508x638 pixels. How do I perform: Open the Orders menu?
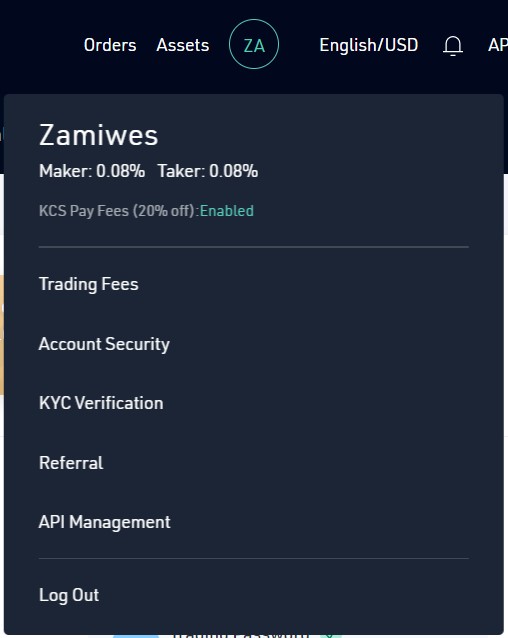(110, 45)
